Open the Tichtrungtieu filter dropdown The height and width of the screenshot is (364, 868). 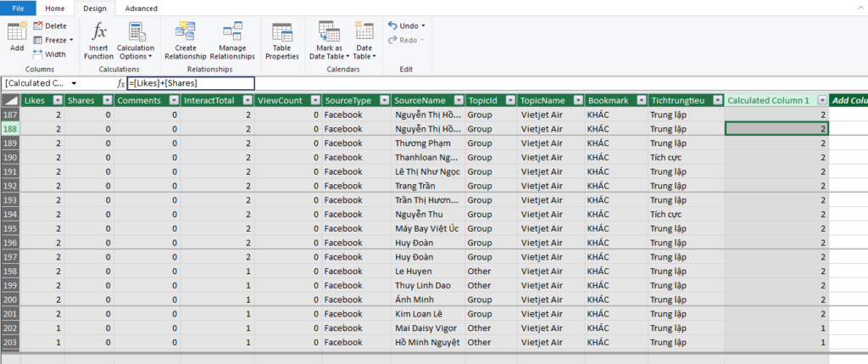pyautogui.click(x=717, y=100)
